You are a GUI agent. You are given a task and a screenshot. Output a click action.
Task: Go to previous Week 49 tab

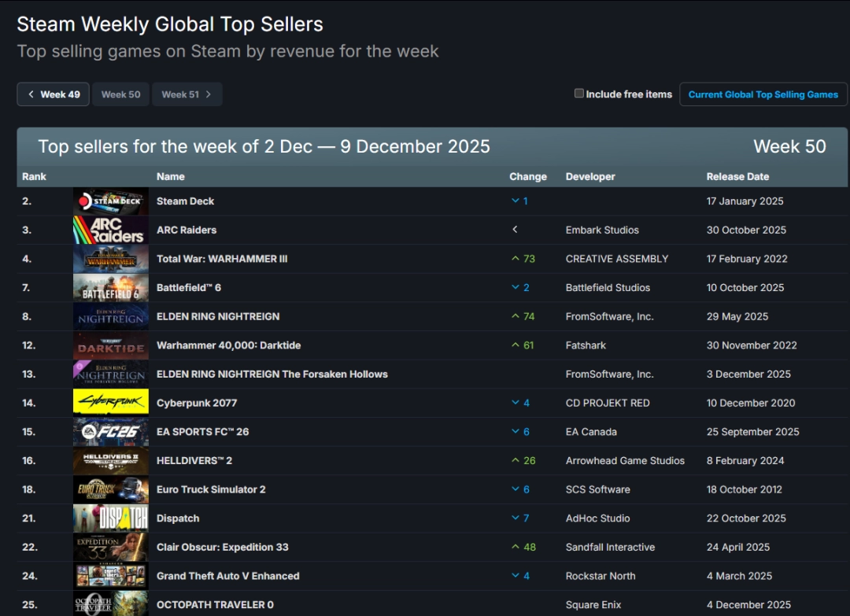click(54, 94)
